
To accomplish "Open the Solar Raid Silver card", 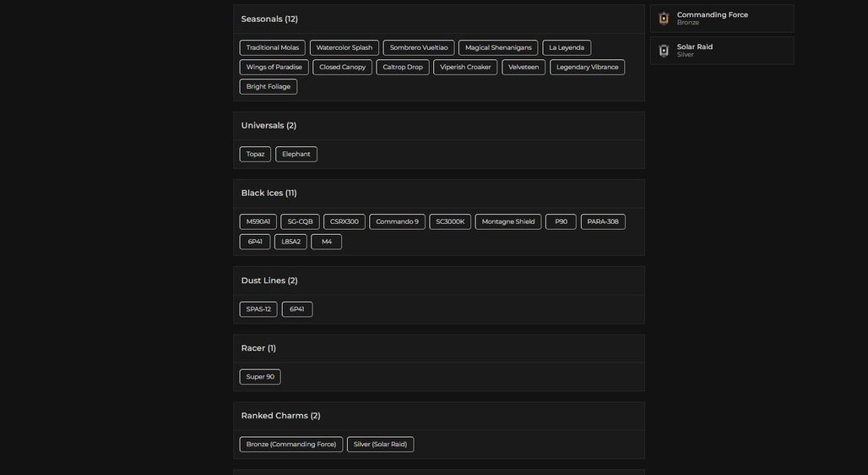I will (722, 51).
